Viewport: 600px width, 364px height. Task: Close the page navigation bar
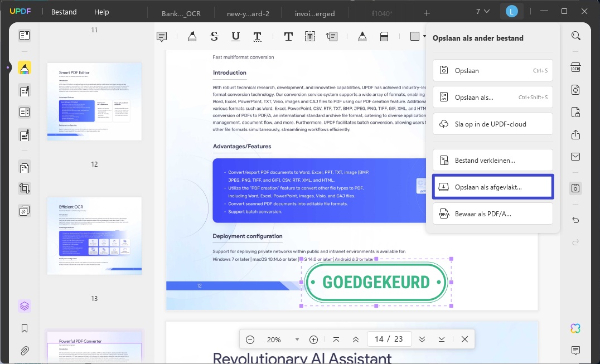coord(464,339)
